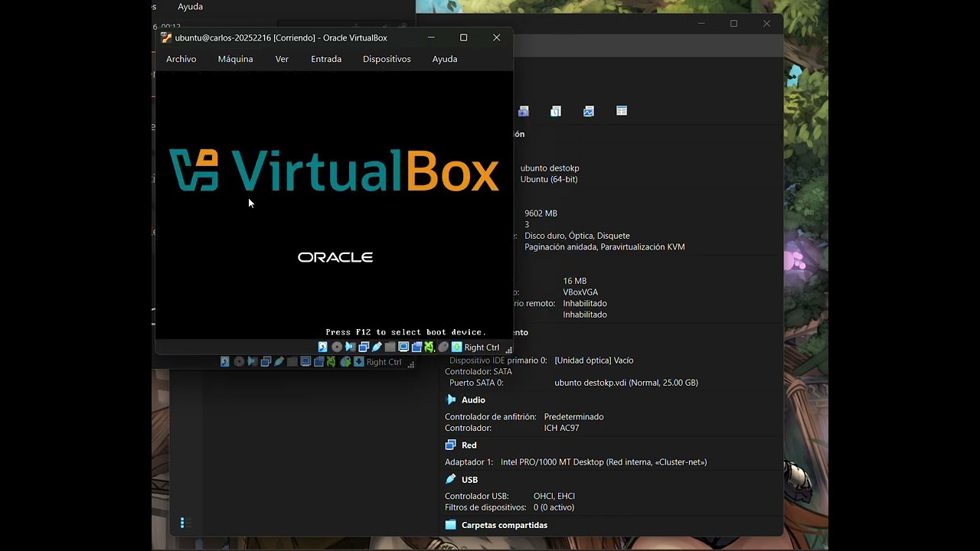Open Snapshots tool in VirtualBox Manager toolbar
This screenshot has height=551, width=980.
pos(523,111)
